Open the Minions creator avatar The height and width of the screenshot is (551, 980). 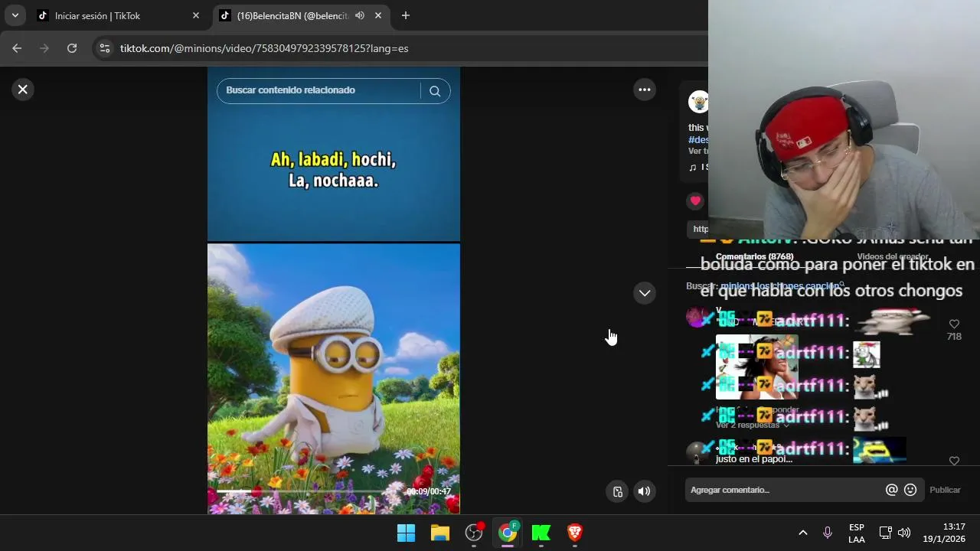point(698,102)
